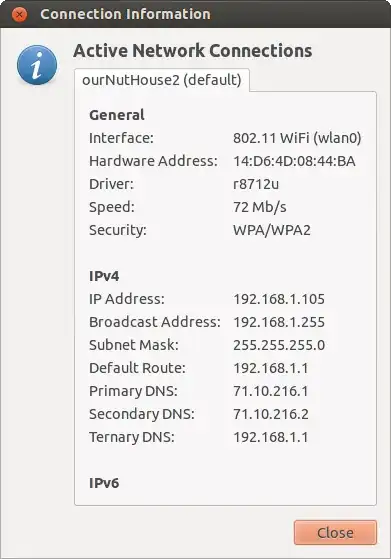Screen dimensions: 391x559
Task: Click the General section heading
Action: 117,115
